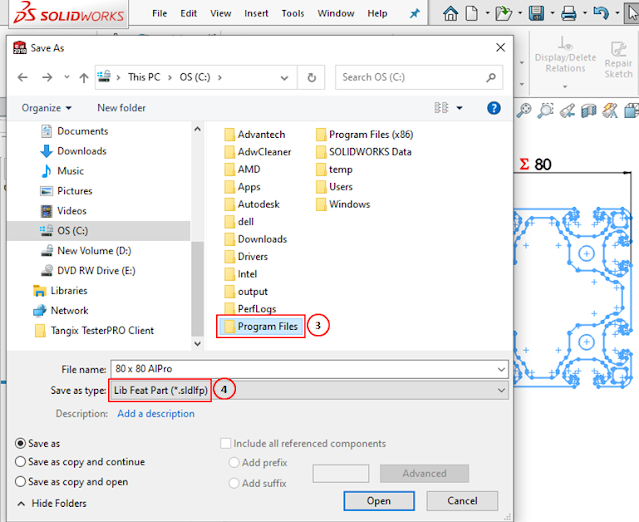Select Add prefix radio button
The width and height of the screenshot is (639, 522).
tap(234, 463)
